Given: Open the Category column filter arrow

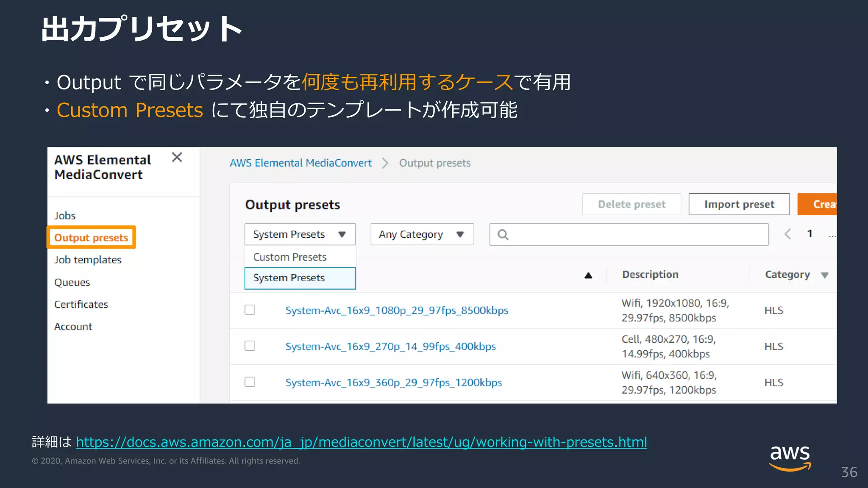Looking at the screenshot, I should click(824, 275).
